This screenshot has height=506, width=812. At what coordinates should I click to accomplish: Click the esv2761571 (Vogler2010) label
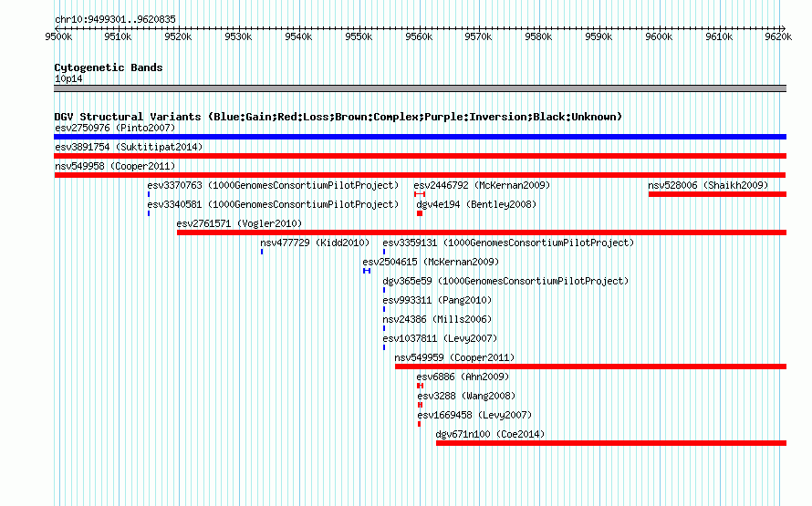(x=239, y=223)
